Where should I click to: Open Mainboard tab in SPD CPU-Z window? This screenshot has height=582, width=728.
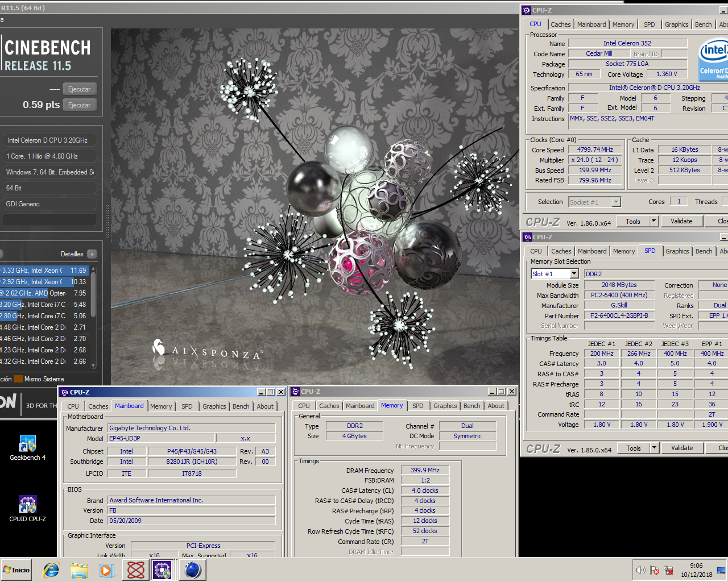pos(592,251)
